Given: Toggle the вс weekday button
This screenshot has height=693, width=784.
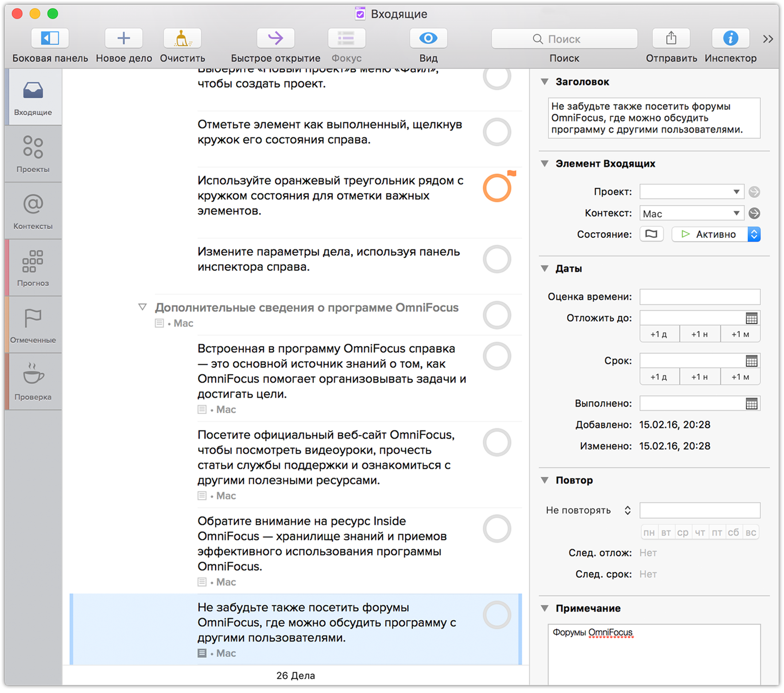Looking at the screenshot, I should point(751,532).
